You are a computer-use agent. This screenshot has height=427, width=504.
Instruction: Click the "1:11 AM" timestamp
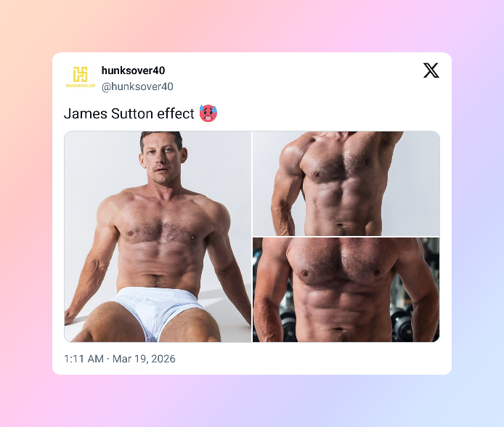pyautogui.click(x=84, y=359)
